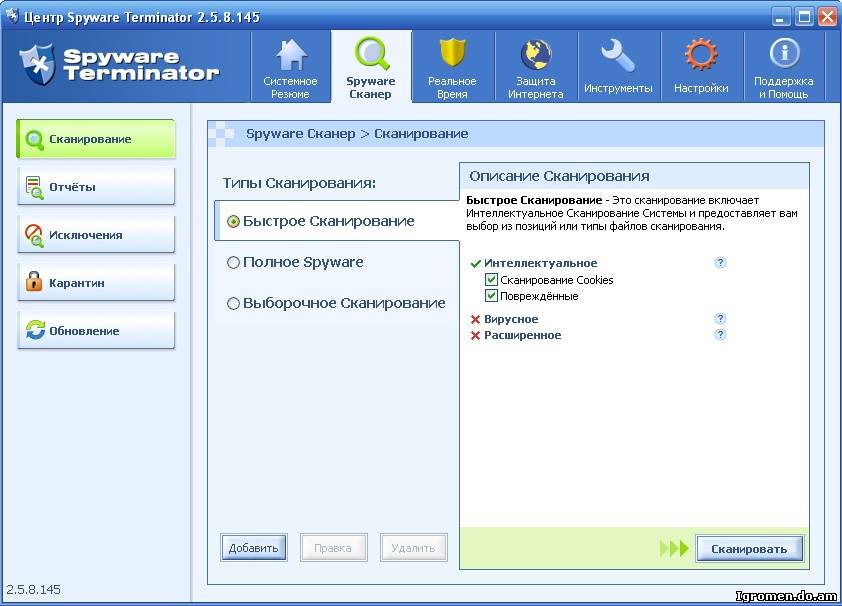Image resolution: width=842 pixels, height=606 pixels.
Task: Click the red cross beside Вирусное
Action: point(475,319)
